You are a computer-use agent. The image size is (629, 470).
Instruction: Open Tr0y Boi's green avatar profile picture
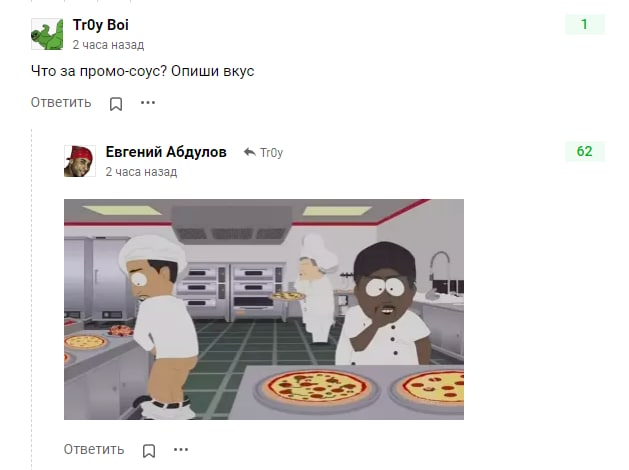tap(47, 34)
